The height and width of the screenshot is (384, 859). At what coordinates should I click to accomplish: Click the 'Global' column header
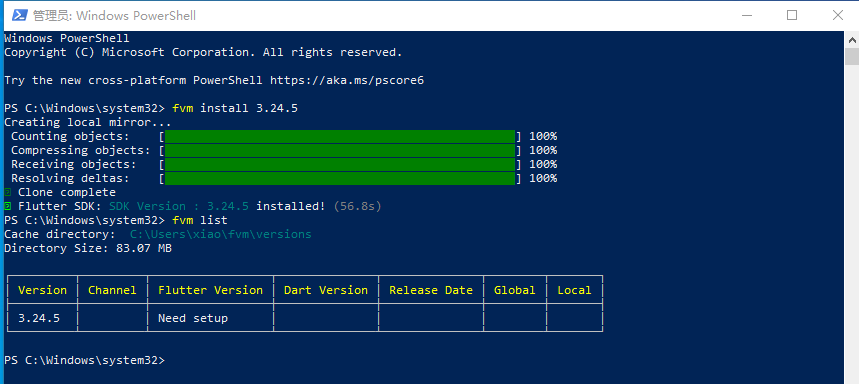(514, 290)
